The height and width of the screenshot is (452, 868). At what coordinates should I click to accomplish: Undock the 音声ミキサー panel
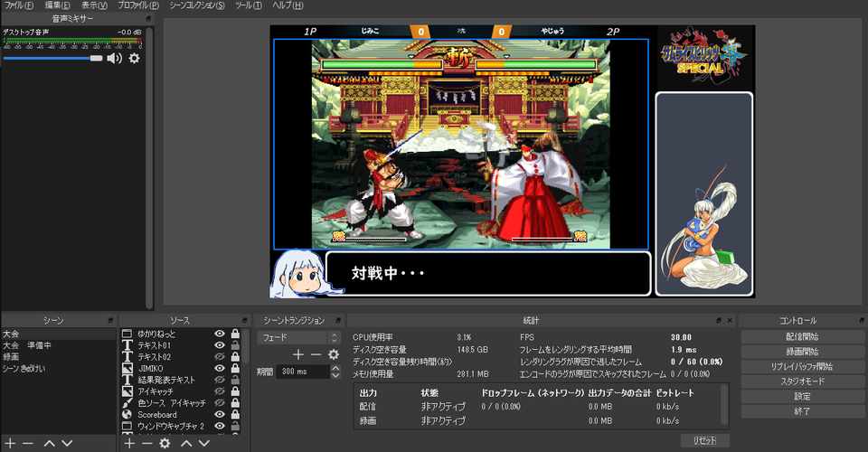[x=147, y=18]
